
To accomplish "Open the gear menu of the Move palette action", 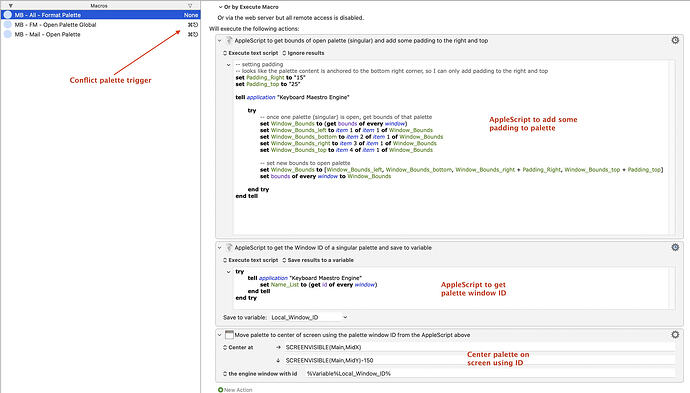I will [x=675, y=334].
